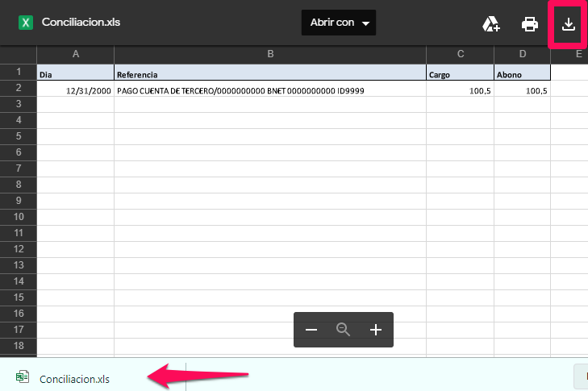Click the Conciliacion.xls title text
Screen dimensions: 588x391
(x=81, y=23)
